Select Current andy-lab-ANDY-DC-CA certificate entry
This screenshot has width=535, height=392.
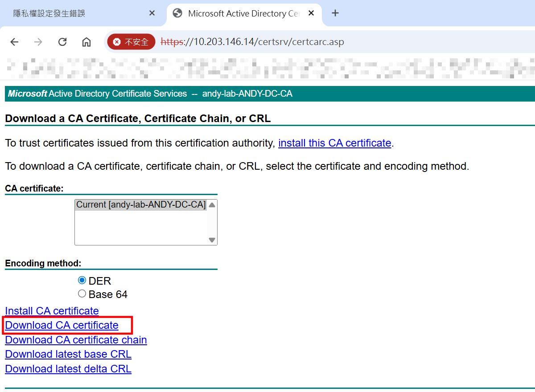click(x=140, y=205)
